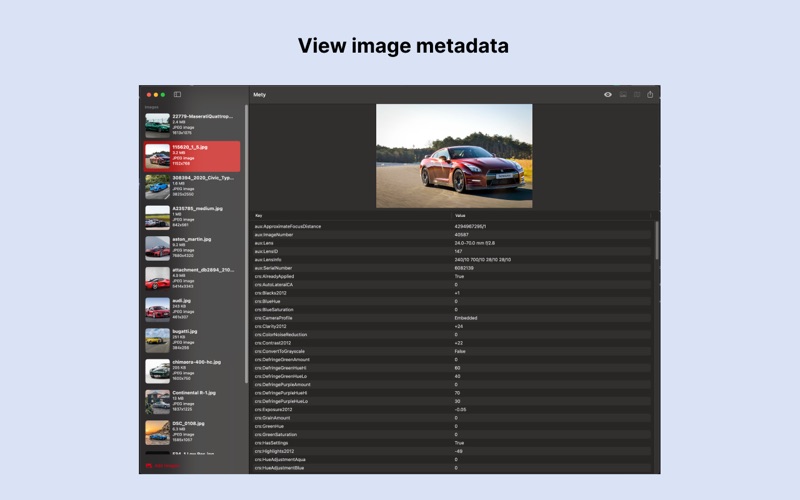Select the aux:ImageNumber row

click(x=451, y=235)
